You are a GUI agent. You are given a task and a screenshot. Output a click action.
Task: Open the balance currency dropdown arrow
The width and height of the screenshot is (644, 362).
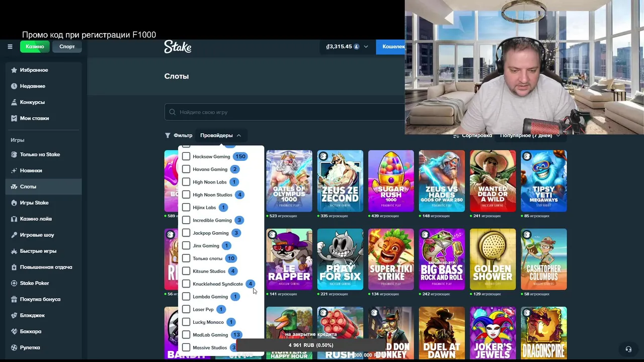(x=366, y=47)
